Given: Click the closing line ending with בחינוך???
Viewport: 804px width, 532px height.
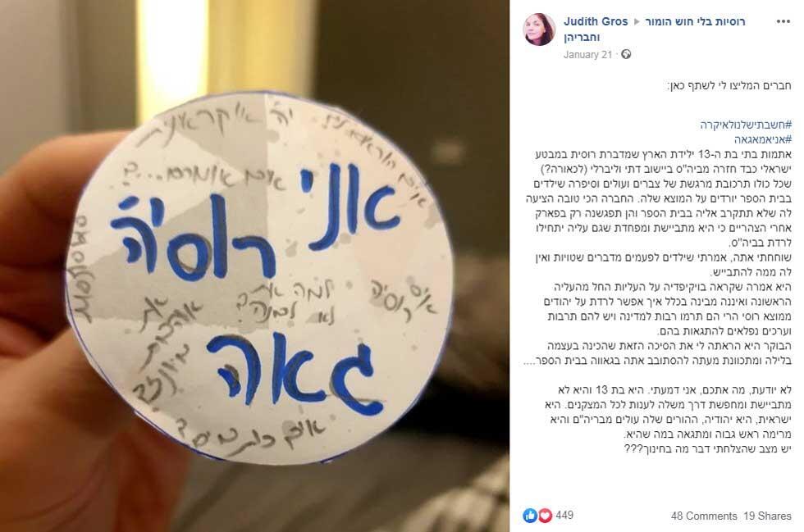Looking at the screenshot, I should click(707, 448).
